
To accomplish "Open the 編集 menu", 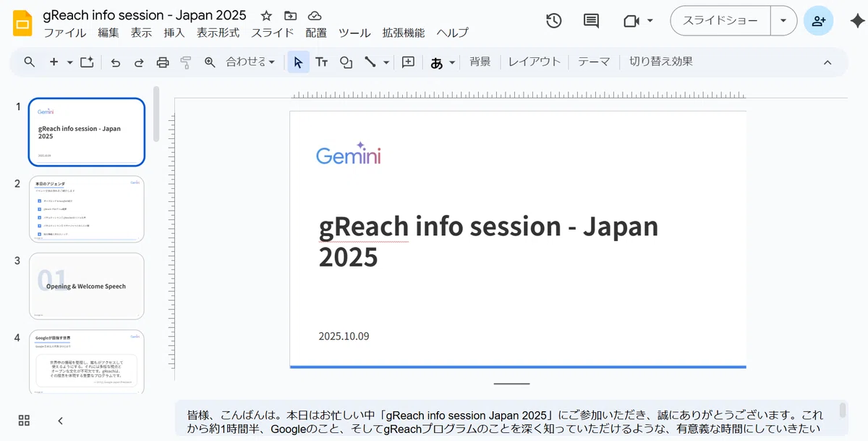I will (109, 33).
